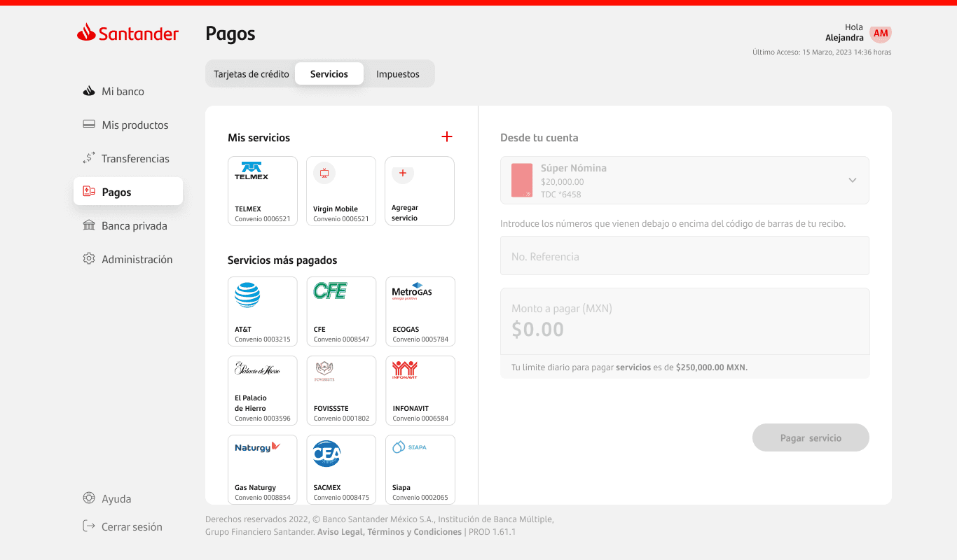Viewport: 957px width, 560px height.
Task: Click the SIAPA logo
Action: point(409,447)
